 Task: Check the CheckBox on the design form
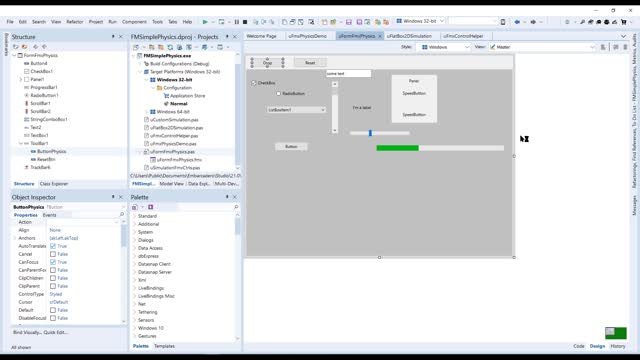point(254,83)
